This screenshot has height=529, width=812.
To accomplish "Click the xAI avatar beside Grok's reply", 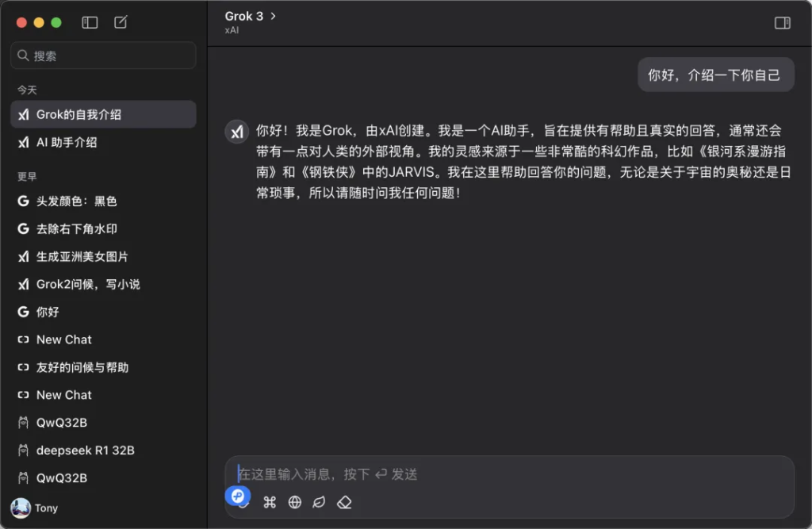I will click(x=236, y=132).
